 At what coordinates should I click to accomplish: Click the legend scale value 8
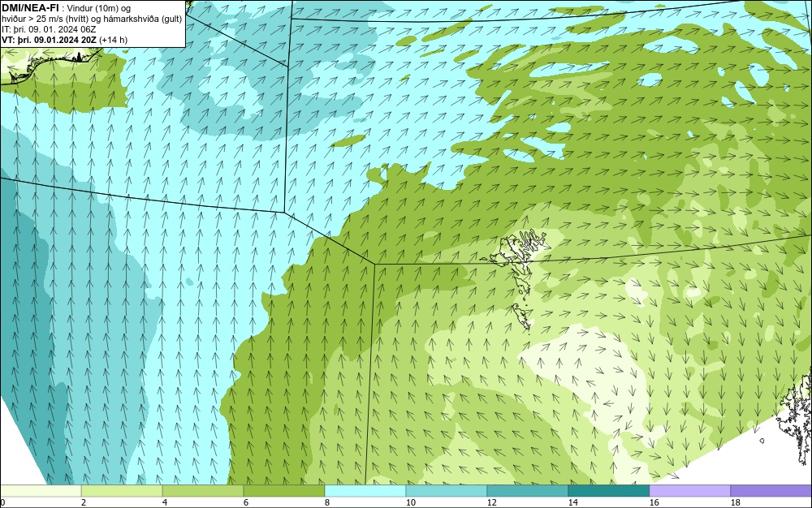click(326, 502)
